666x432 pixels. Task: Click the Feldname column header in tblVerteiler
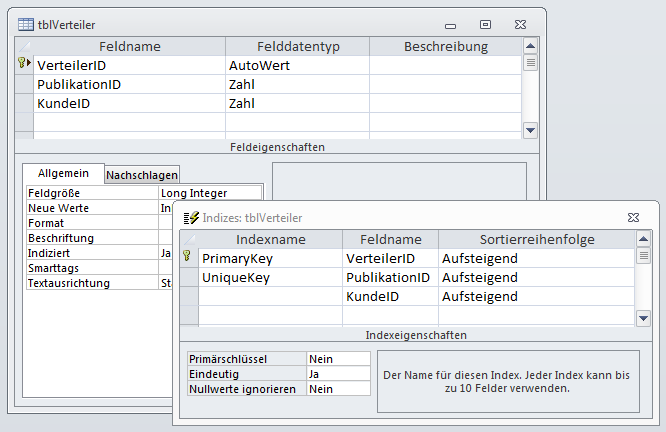(129, 46)
